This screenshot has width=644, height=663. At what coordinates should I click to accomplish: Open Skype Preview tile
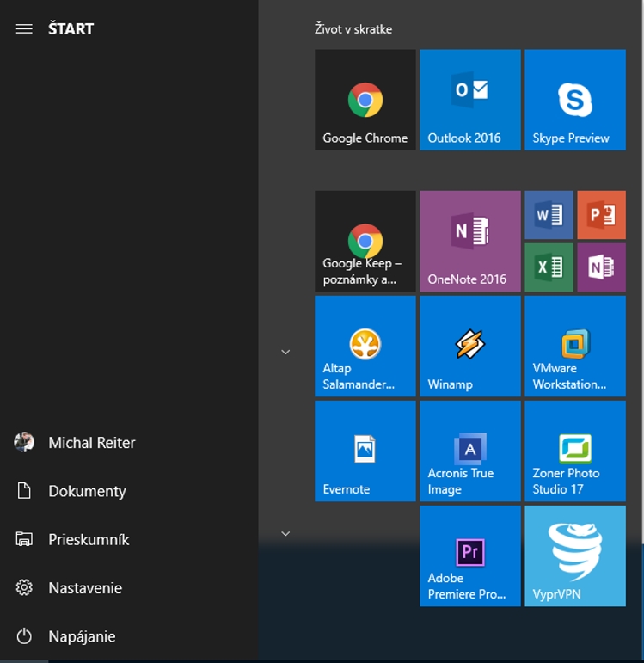click(x=574, y=100)
